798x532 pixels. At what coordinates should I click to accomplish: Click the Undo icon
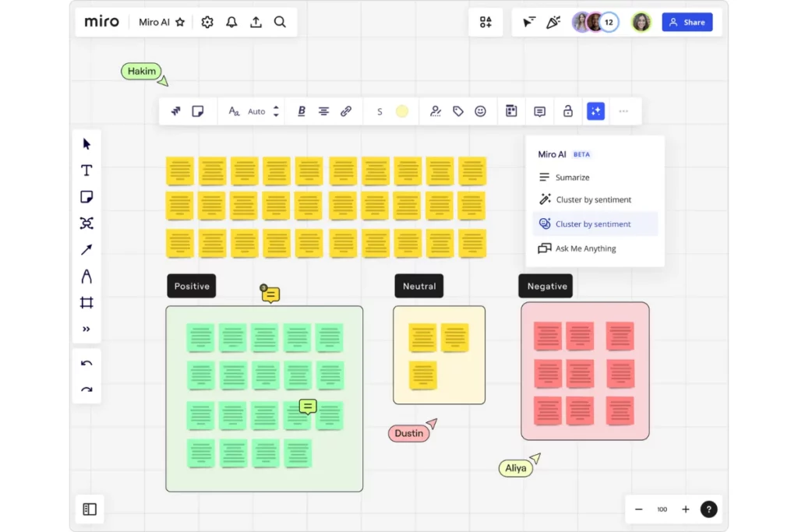(x=87, y=362)
